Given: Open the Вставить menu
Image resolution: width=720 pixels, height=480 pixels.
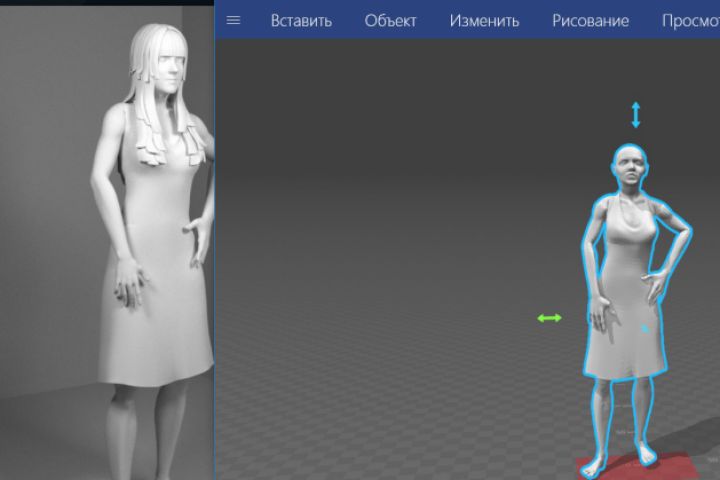Looking at the screenshot, I should 301,21.
